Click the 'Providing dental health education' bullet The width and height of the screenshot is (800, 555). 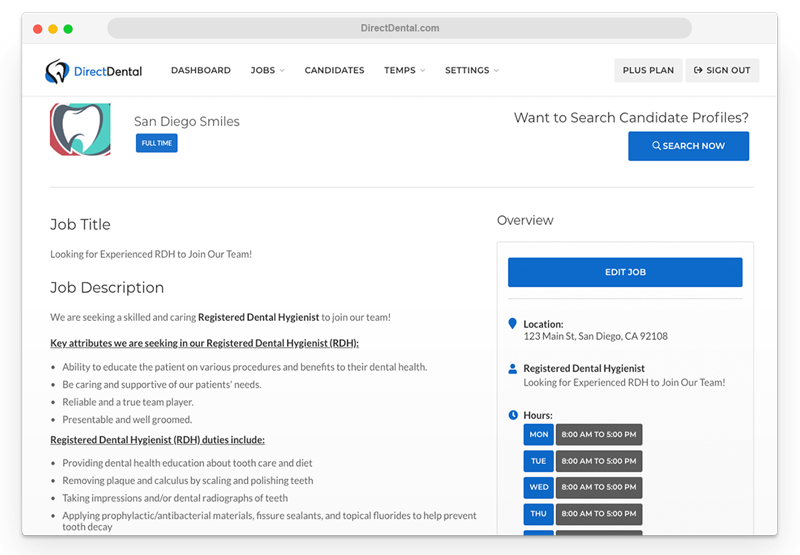[187, 463]
